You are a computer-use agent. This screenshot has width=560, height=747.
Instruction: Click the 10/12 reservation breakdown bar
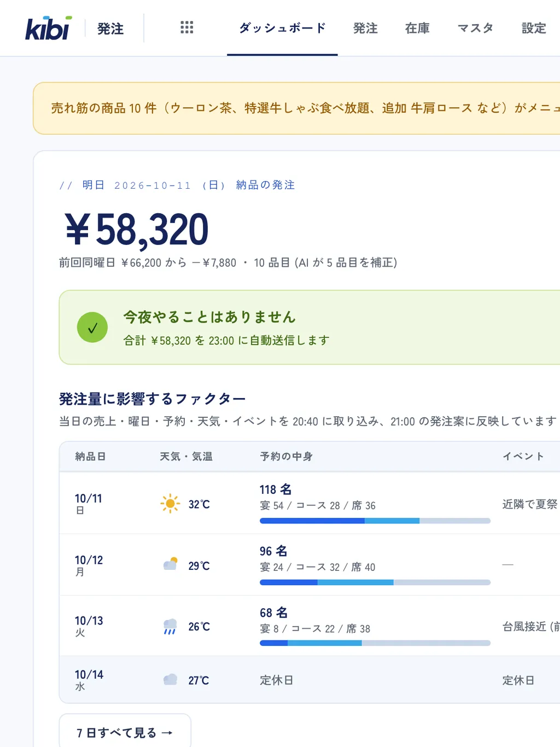coord(375,582)
